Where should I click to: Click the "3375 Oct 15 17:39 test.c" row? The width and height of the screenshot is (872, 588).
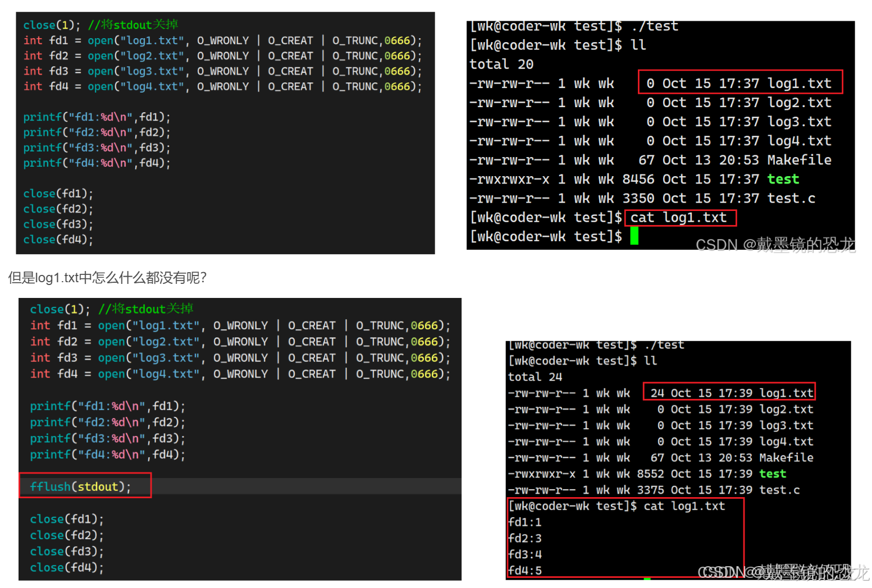coord(654,490)
